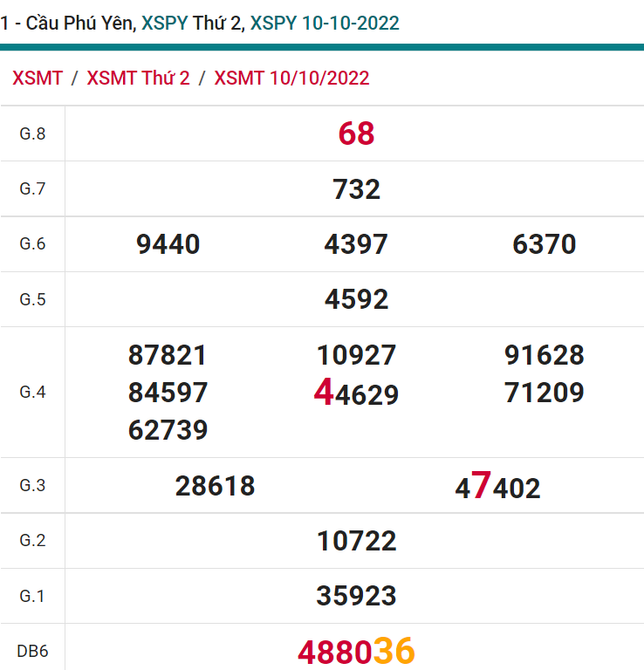Image resolution: width=644 pixels, height=670 pixels.
Task: Click the G.4 number 71209
Action: pyautogui.click(x=545, y=393)
